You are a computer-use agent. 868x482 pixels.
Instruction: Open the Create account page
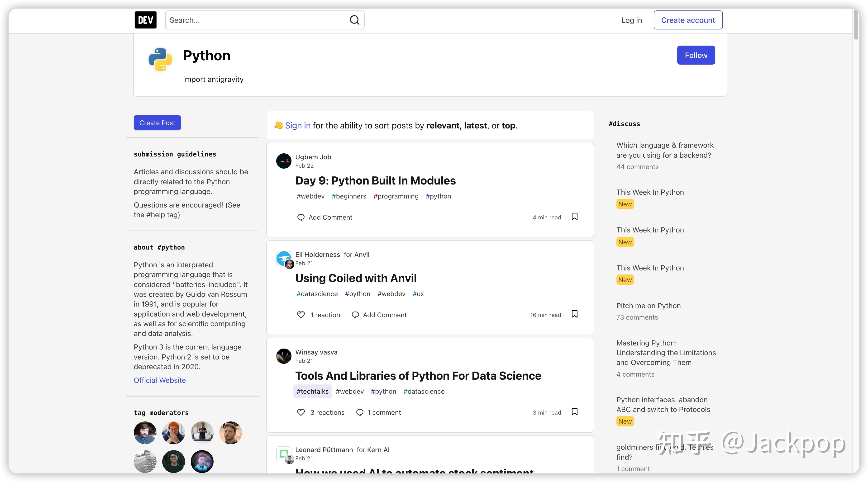(688, 20)
